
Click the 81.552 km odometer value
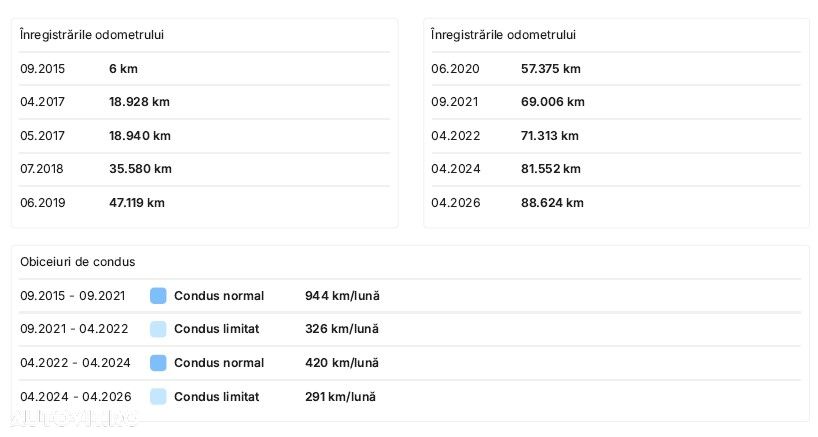coord(550,169)
